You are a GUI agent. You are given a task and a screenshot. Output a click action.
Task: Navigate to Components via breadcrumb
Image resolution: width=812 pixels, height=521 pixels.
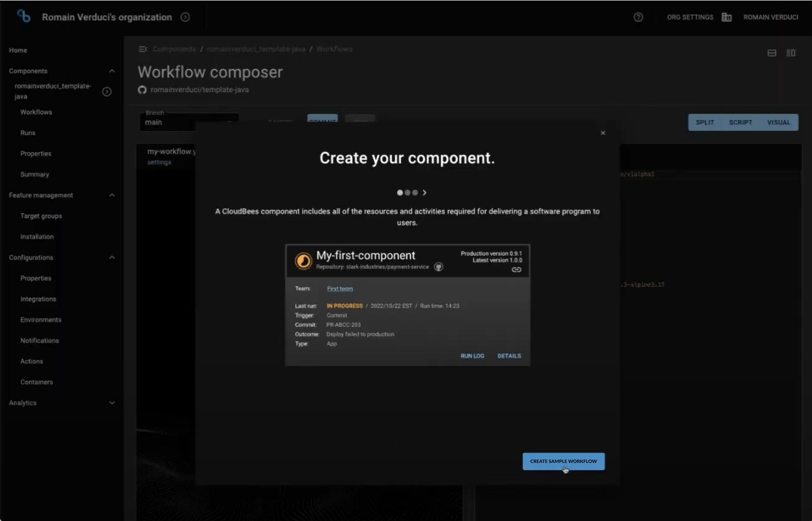tap(174, 49)
